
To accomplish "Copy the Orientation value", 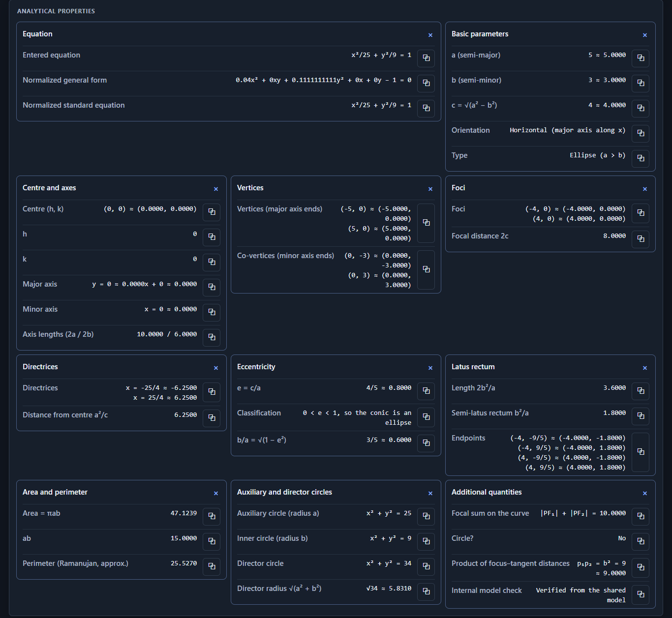I will point(641,133).
